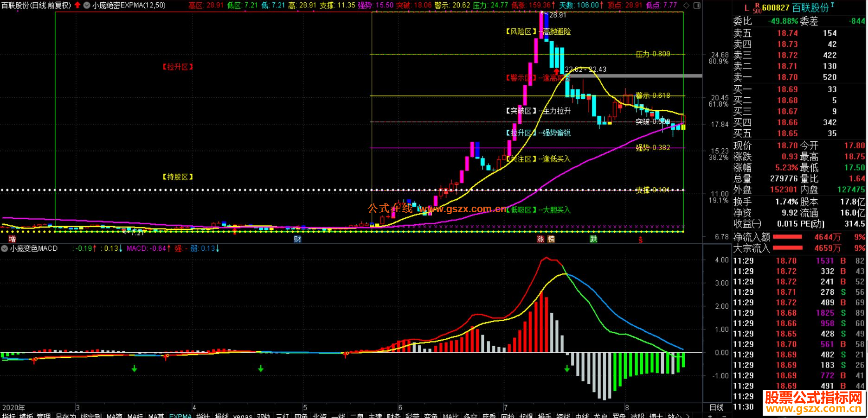This screenshot has height=418, width=868.
Task: Click the 总量 279776 value
Action: pyautogui.click(x=784, y=179)
